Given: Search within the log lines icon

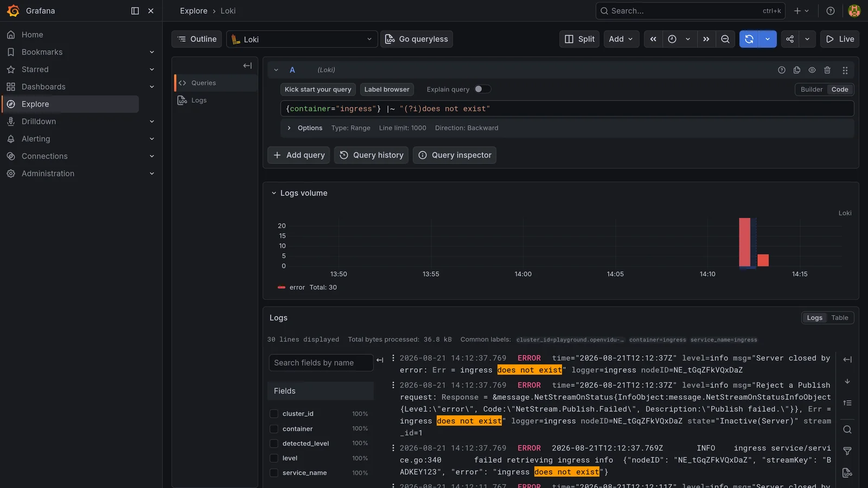Looking at the screenshot, I should coord(847,429).
